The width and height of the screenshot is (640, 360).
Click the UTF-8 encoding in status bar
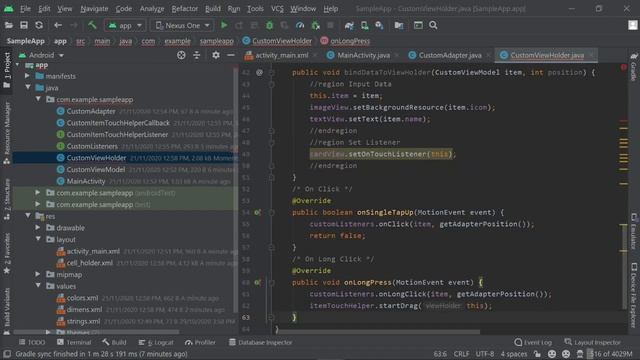coord(485,354)
